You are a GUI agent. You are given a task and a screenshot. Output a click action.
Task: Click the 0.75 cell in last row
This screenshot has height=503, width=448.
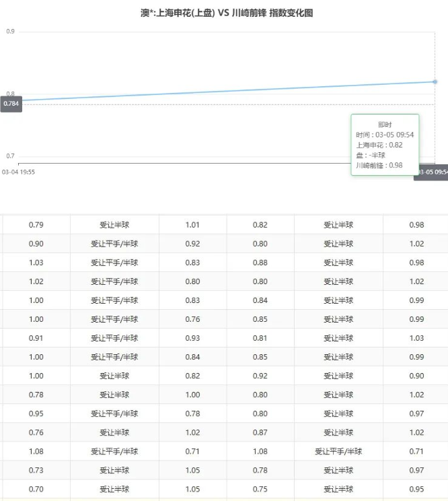point(260,489)
